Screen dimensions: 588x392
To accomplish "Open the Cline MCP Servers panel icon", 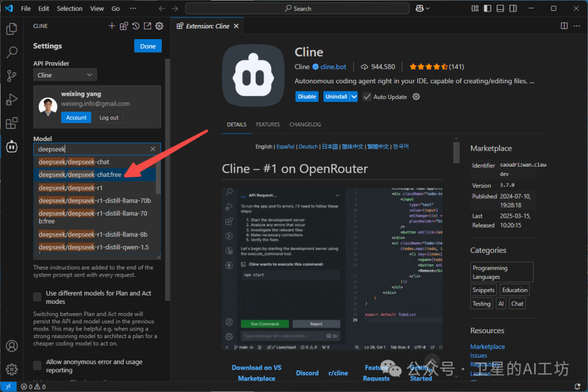I will 124,26.
